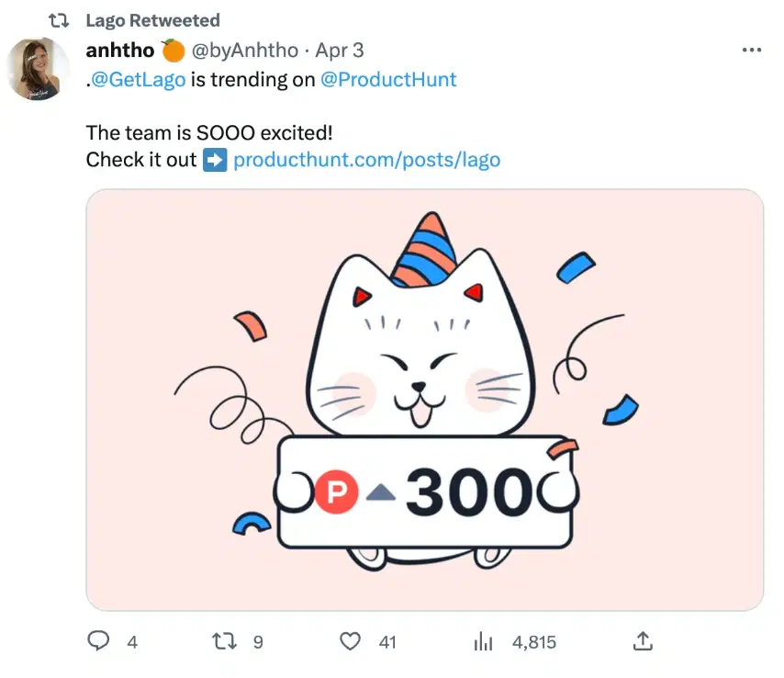Open the three-dot more options menu
This screenshot has height=678, width=784.
pos(751,51)
